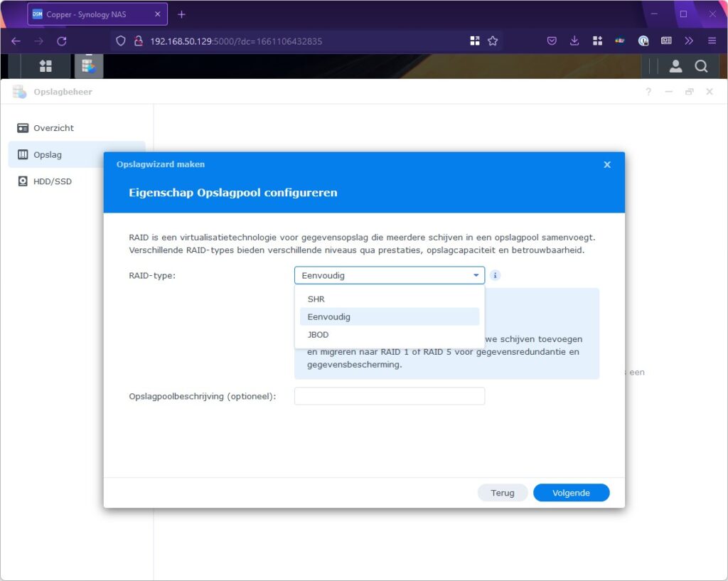Click the RAID-type info icon
Image resolution: width=728 pixels, height=581 pixels.
click(x=495, y=275)
